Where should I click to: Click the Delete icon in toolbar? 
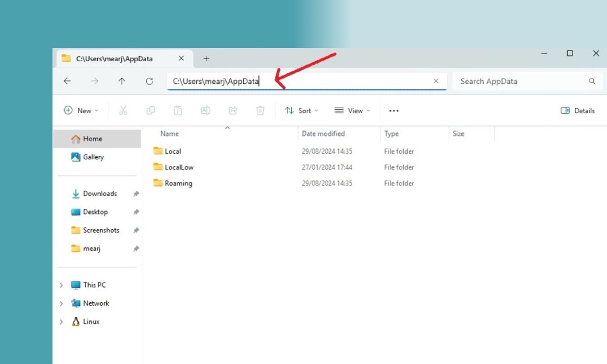coord(260,110)
